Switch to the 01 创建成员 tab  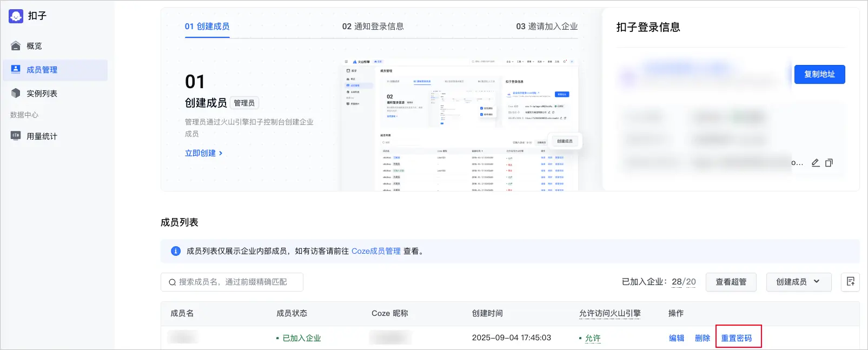tap(207, 27)
